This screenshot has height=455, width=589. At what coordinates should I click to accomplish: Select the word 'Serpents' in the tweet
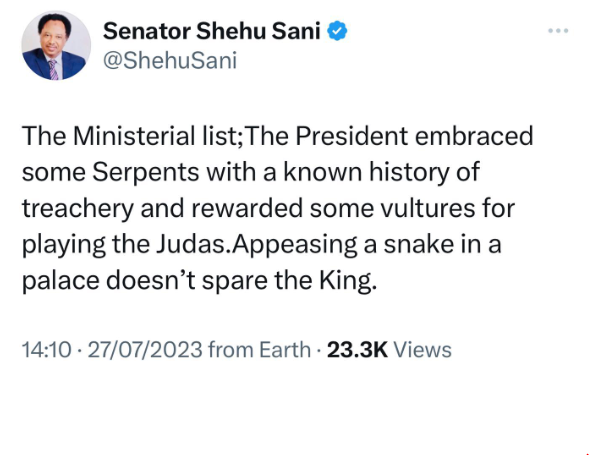coord(146,172)
